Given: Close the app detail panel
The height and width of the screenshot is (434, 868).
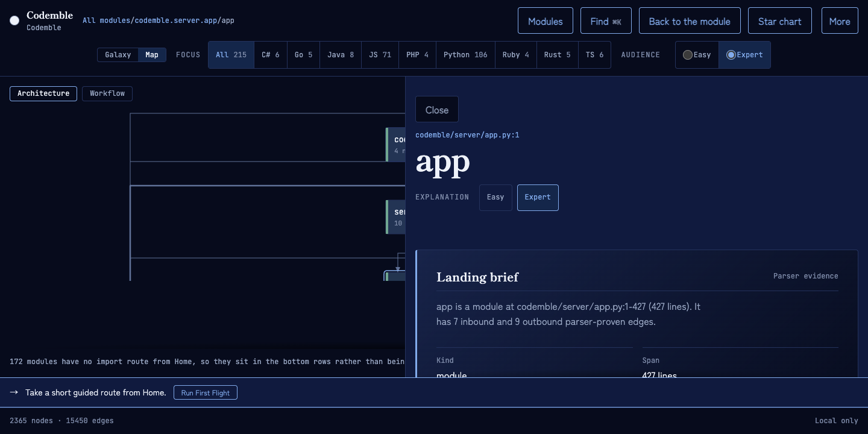Looking at the screenshot, I should point(437,110).
